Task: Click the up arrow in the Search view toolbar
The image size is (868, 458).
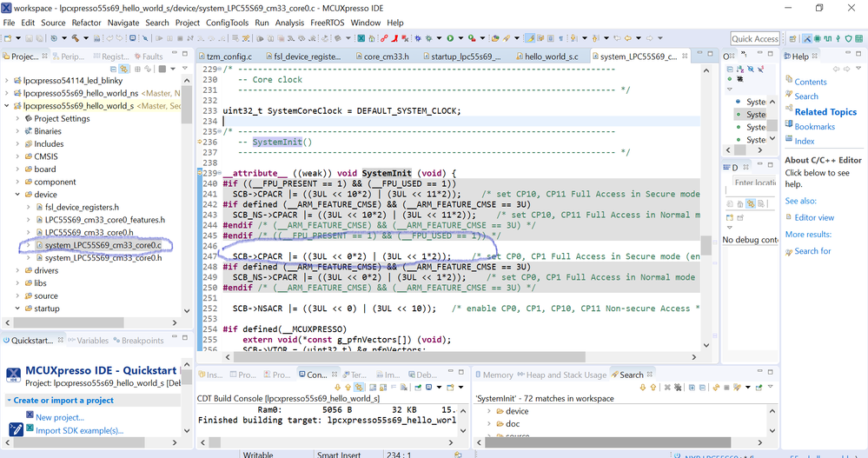Action: (x=653, y=387)
